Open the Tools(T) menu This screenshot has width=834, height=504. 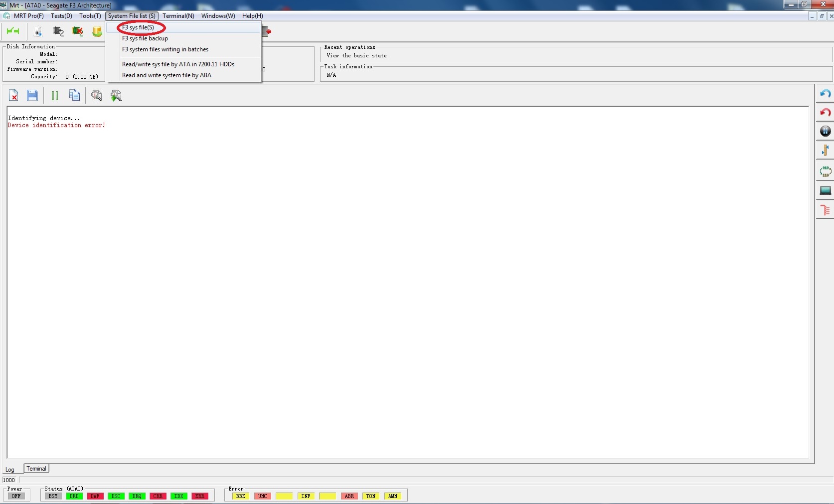point(90,16)
